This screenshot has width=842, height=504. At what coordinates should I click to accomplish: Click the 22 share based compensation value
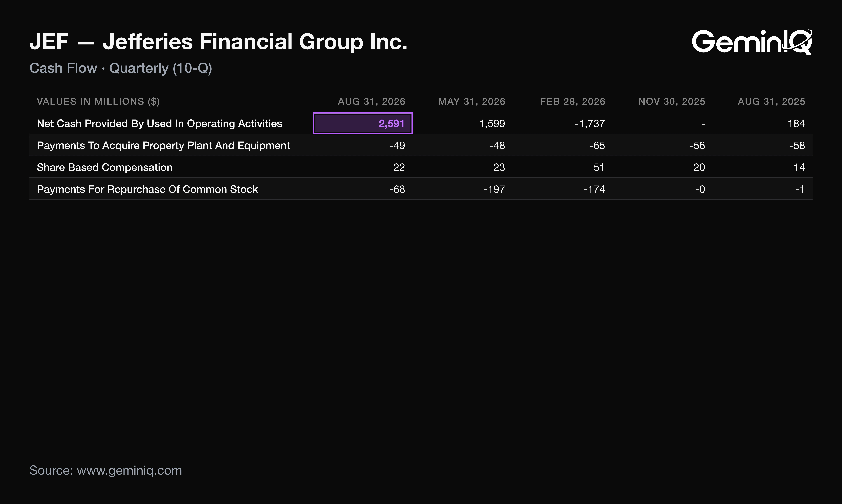coord(399,167)
